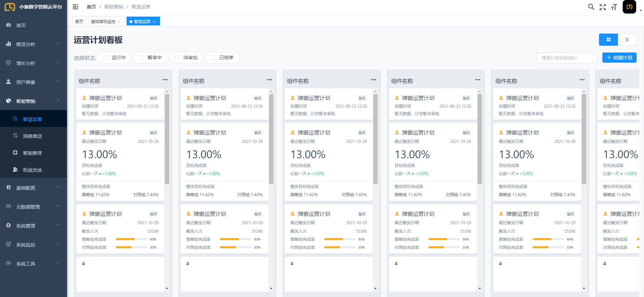The height and width of the screenshot is (297, 644).
Task: Click the first column's vertical scrollbar thumb
Action: point(167,139)
